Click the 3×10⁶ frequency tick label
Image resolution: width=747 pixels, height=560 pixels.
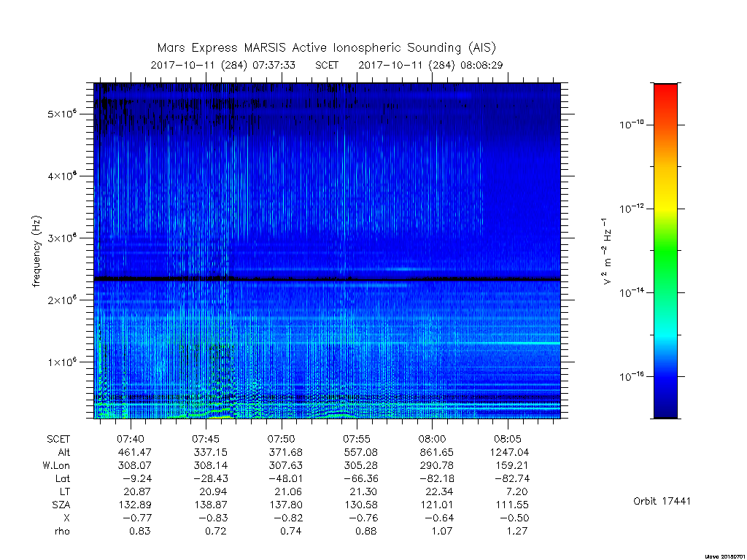pos(62,238)
